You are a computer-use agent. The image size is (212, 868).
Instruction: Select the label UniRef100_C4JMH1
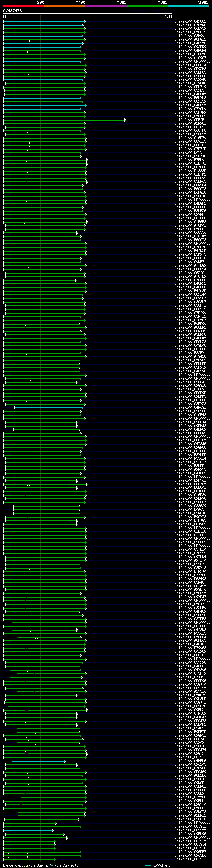pyautogui.click(x=190, y=473)
